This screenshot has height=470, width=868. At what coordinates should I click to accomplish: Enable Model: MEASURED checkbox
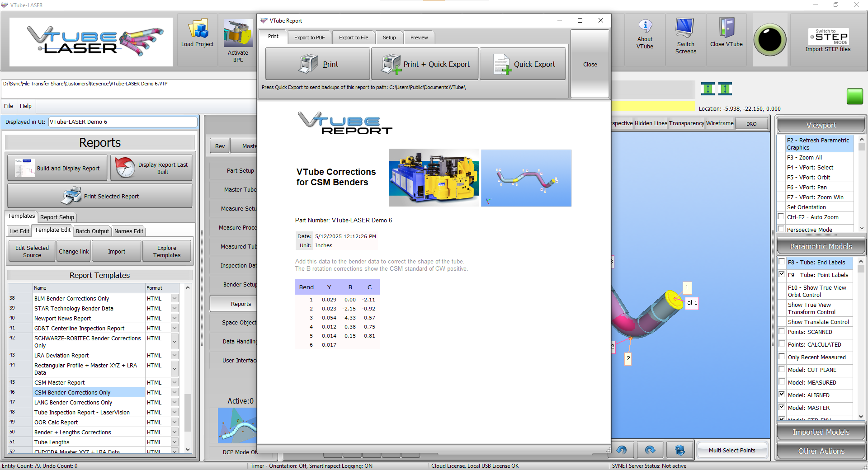pyautogui.click(x=782, y=382)
